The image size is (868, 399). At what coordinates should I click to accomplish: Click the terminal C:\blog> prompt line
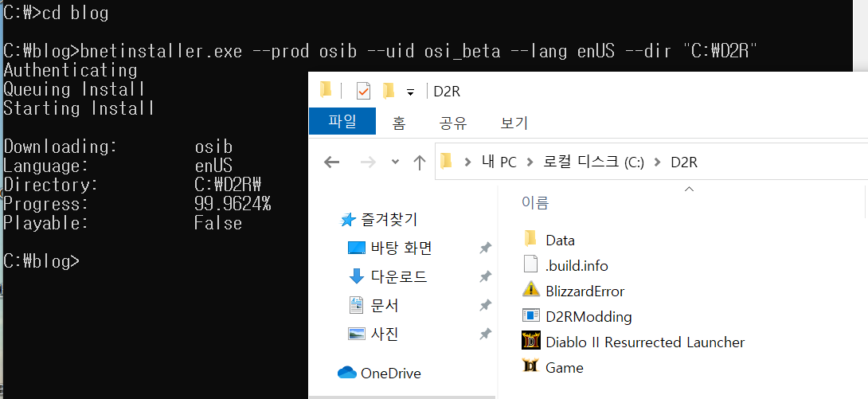41,260
